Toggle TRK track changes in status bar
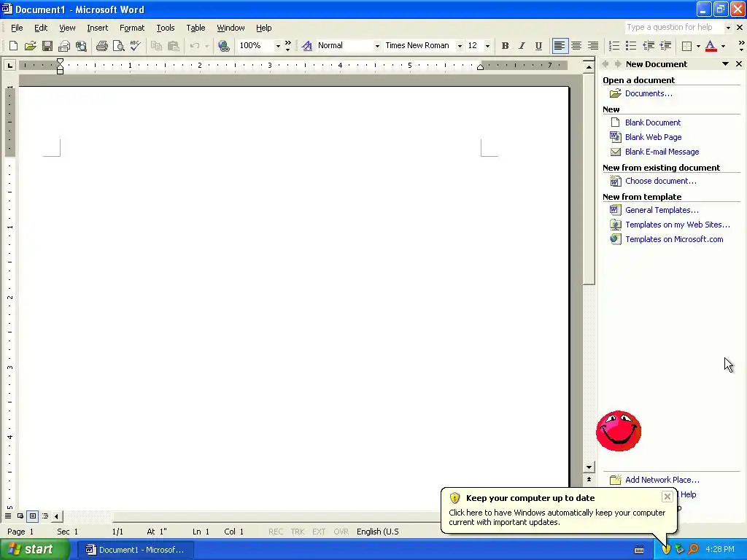Image resolution: width=747 pixels, height=560 pixels. [298, 532]
